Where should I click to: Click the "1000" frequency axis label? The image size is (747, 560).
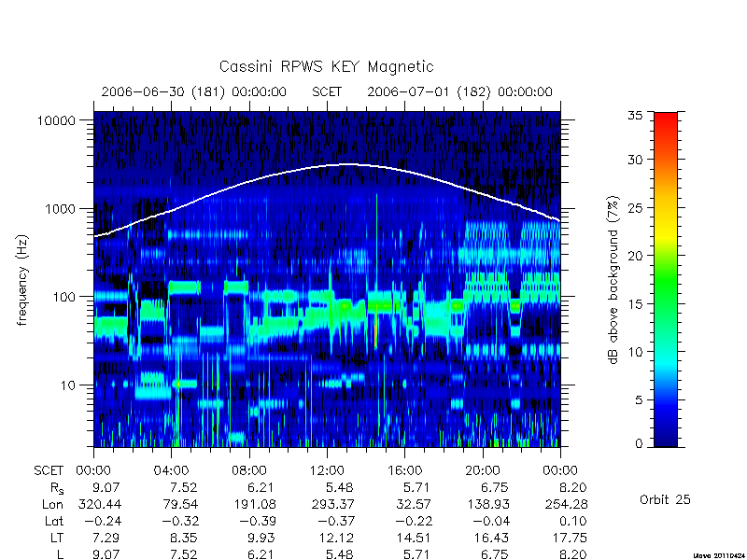click(x=60, y=209)
